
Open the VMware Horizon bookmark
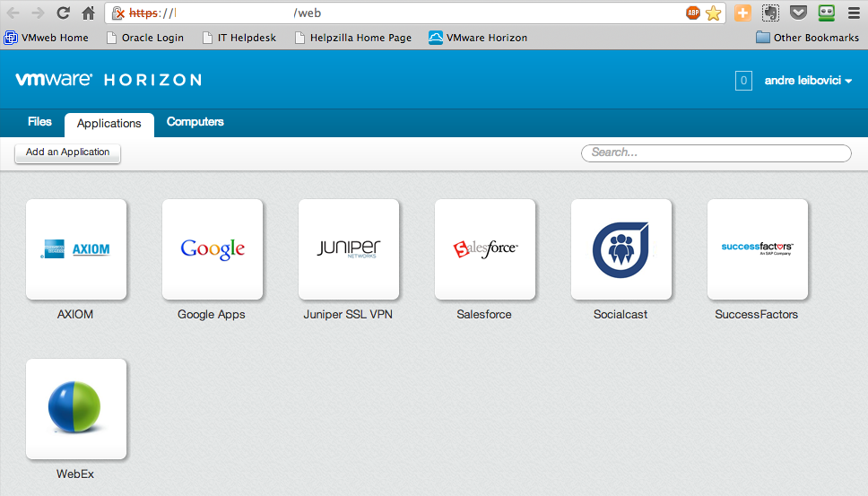tap(478, 38)
